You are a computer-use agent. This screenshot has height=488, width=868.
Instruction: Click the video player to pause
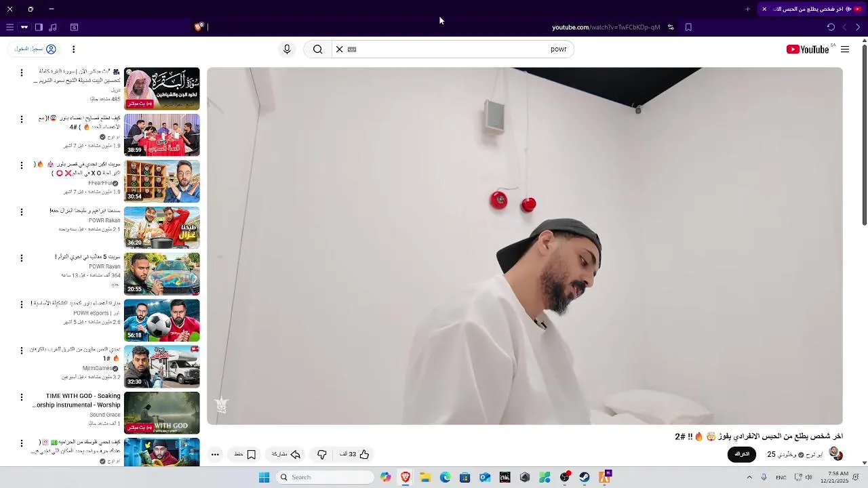pyautogui.click(x=525, y=246)
